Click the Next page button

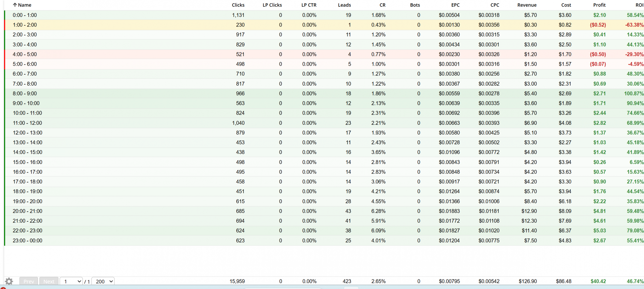[49, 281]
